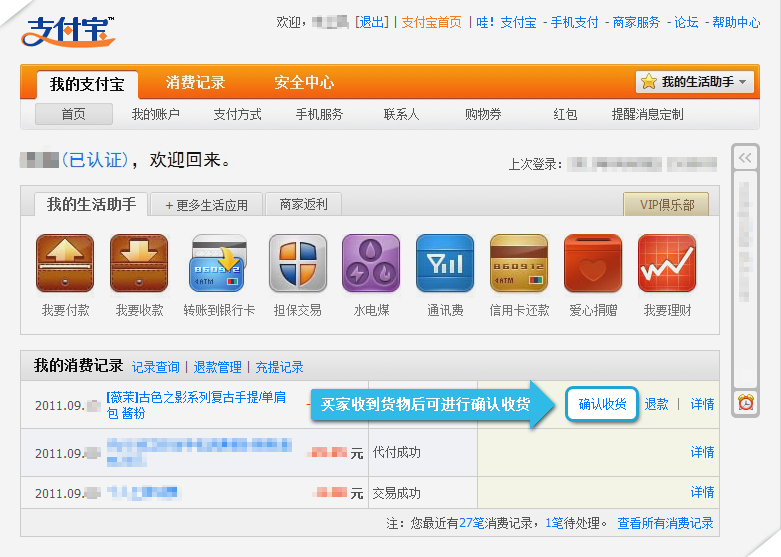
Task: Open the 担保交易 shield icon
Action: (x=297, y=264)
